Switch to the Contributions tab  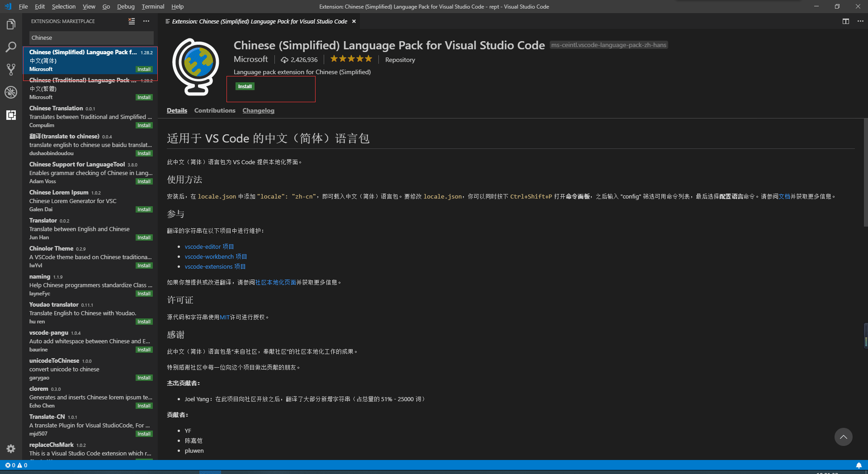(215, 110)
